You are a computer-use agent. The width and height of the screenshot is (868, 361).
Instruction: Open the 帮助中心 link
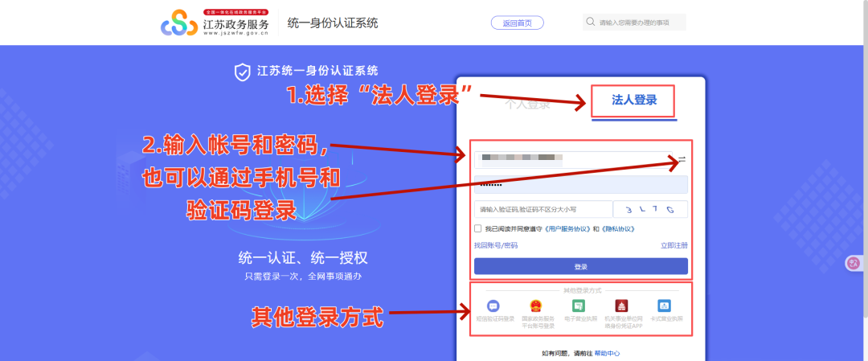pyautogui.click(x=608, y=353)
